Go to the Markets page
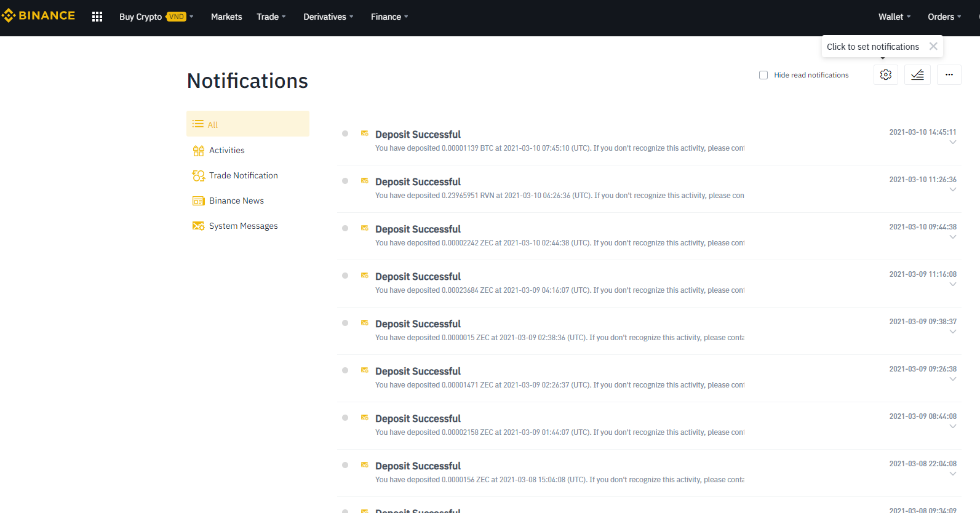980x513 pixels. click(226, 17)
